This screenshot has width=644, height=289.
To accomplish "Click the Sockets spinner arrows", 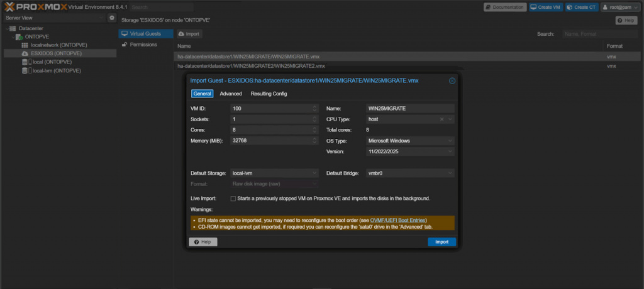I will pyautogui.click(x=315, y=119).
